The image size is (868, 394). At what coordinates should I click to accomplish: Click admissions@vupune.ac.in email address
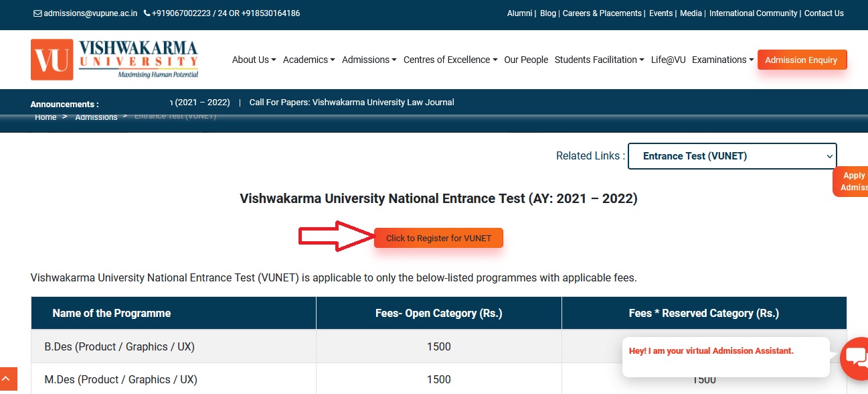[x=90, y=13]
